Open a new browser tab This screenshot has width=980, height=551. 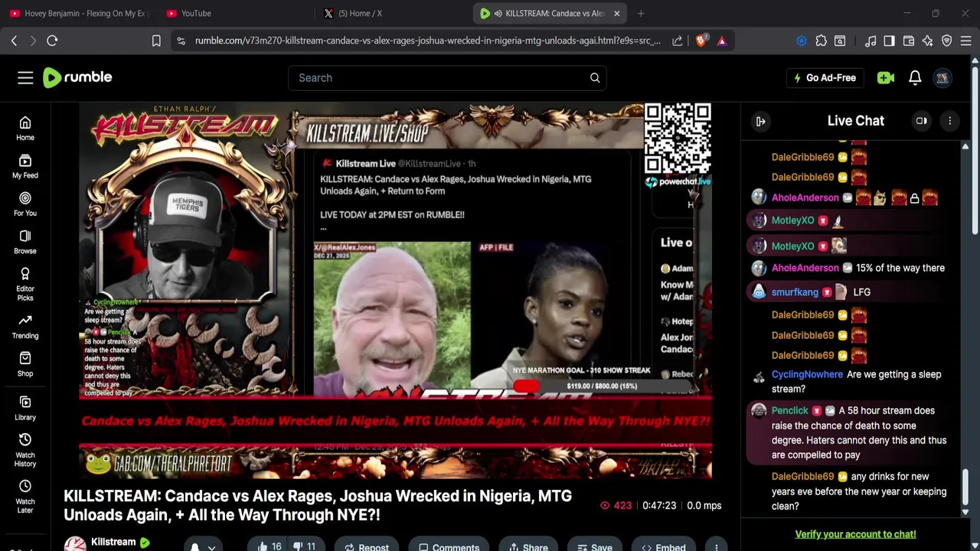(x=641, y=13)
